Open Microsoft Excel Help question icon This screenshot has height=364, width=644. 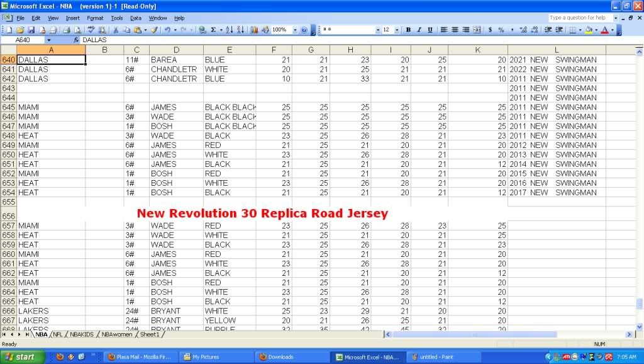point(304,30)
